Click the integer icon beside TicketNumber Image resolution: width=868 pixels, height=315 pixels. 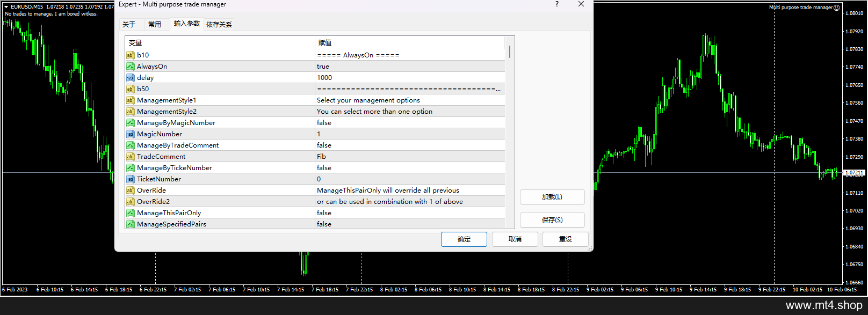pyautogui.click(x=131, y=179)
